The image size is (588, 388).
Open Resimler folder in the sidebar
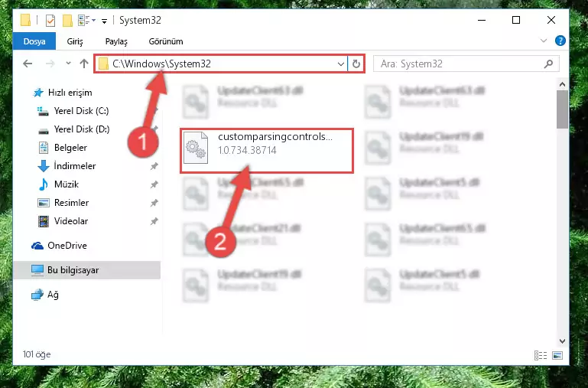pos(71,203)
